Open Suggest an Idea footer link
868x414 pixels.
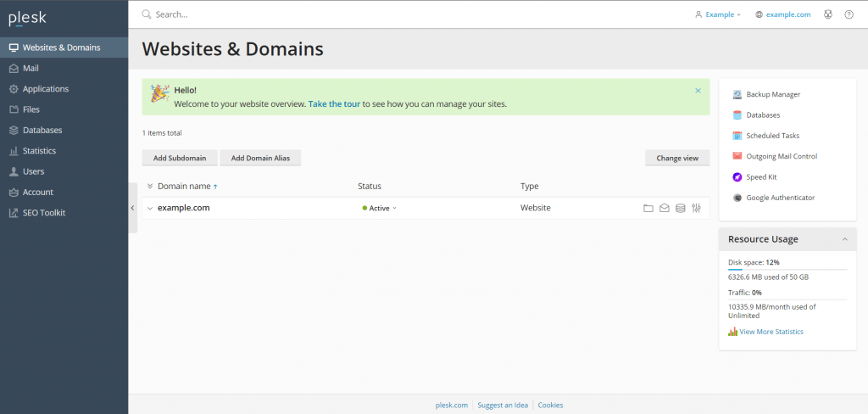pos(503,406)
